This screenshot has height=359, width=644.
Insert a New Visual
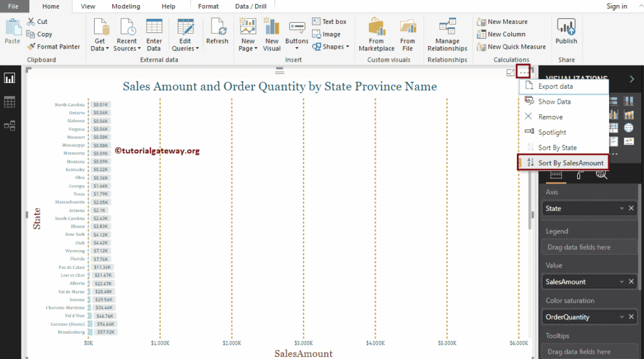[272, 35]
